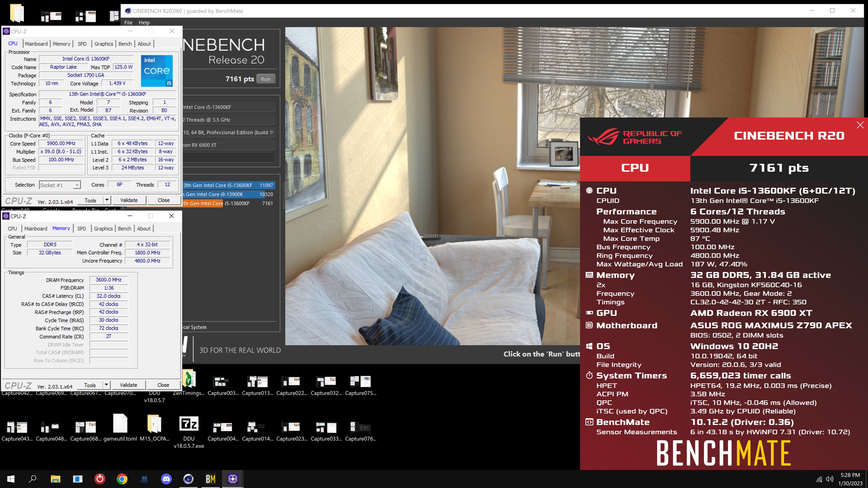This screenshot has height=488, width=868.
Task: Select i9-13900K 10320 ranking row
Action: [229, 194]
